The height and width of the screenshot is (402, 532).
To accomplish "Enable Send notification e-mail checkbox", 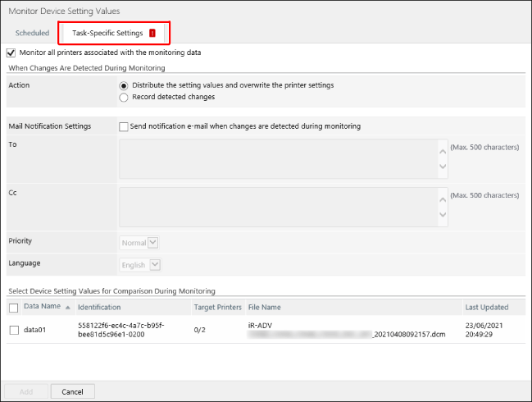I will [x=124, y=126].
